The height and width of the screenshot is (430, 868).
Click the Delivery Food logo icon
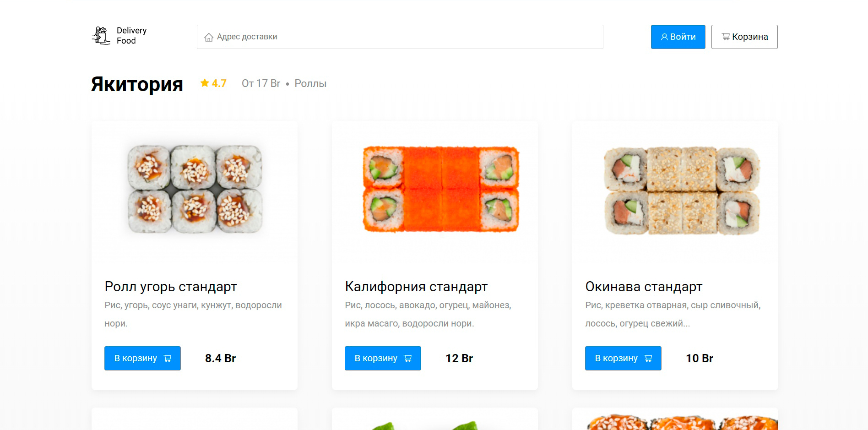[101, 36]
